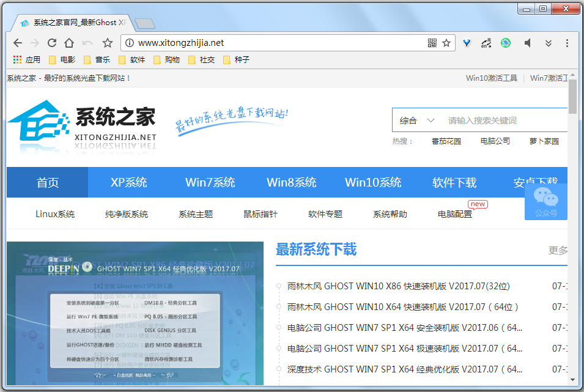This screenshot has width=584, height=392.
Task: Click the 番茄花园 hot search link
Action: pos(446,141)
